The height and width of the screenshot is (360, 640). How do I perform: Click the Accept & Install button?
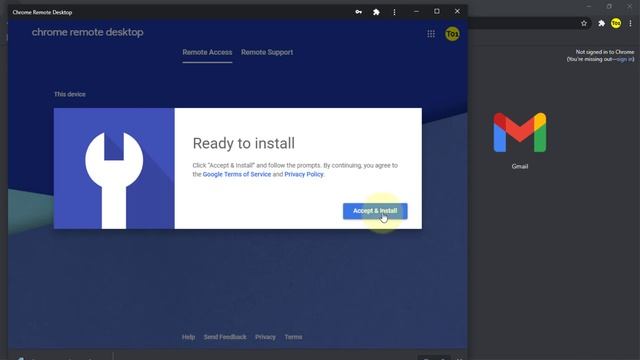click(375, 211)
